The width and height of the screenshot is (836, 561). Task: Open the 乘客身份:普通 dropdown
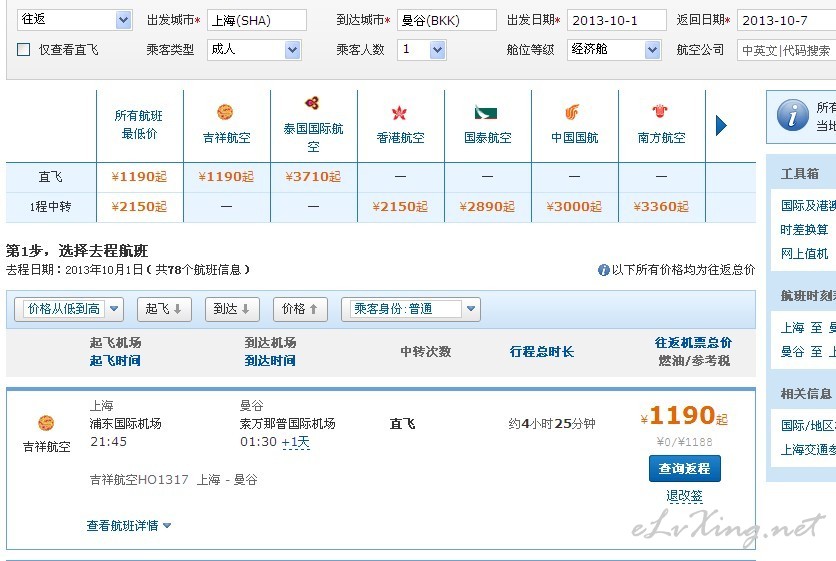[x=411, y=309]
